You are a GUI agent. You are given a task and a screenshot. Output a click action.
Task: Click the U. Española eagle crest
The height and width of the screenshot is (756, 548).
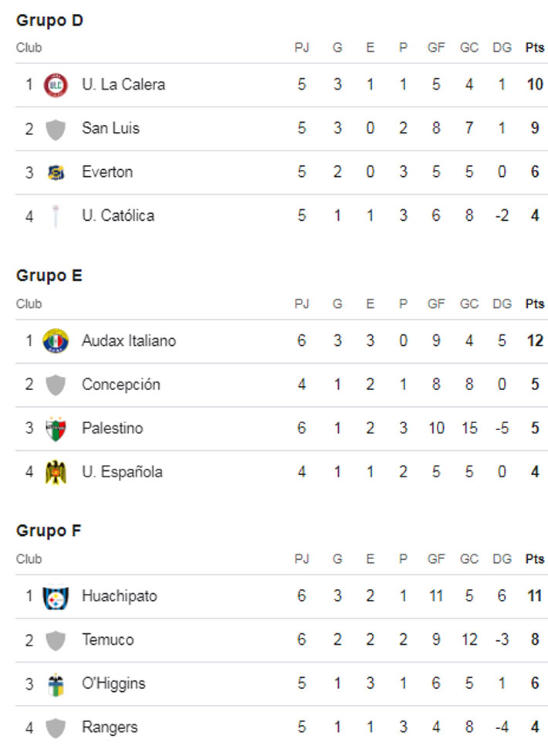click(56, 471)
